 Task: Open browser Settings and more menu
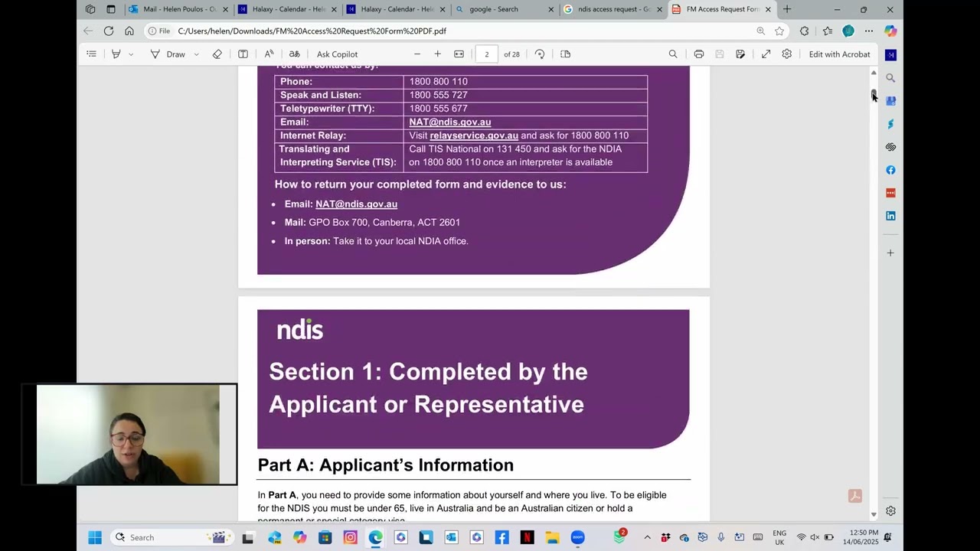coord(869,31)
